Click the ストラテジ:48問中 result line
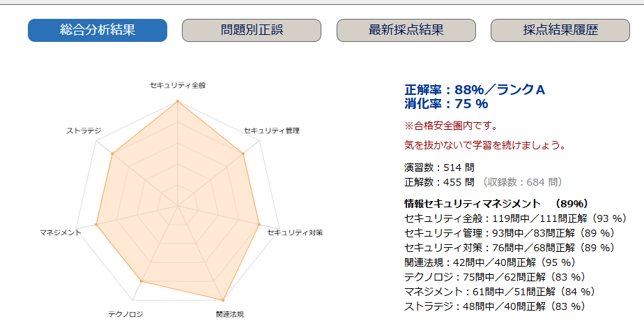The image size is (644, 335). (x=495, y=306)
